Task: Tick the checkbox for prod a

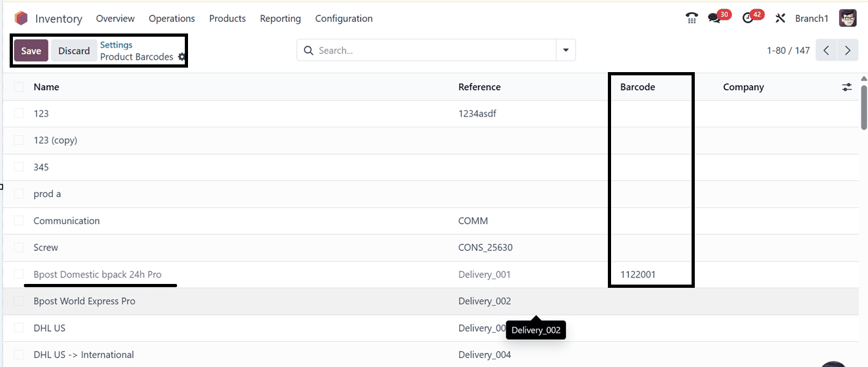Action: [19, 194]
